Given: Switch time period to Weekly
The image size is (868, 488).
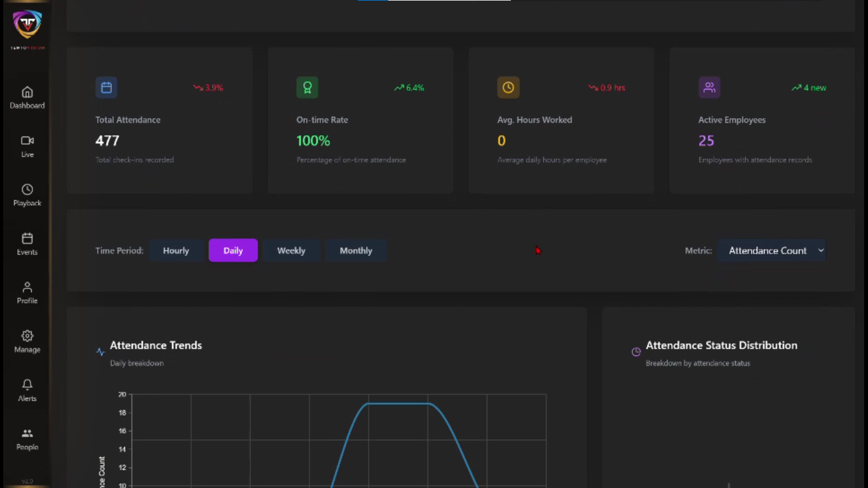Looking at the screenshot, I should (291, 250).
